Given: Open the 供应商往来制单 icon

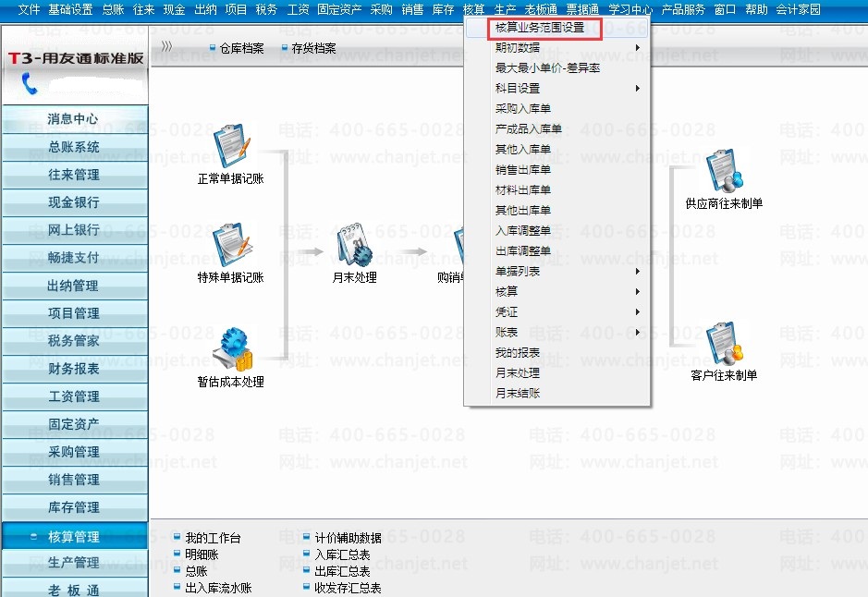Looking at the screenshot, I should (725, 171).
